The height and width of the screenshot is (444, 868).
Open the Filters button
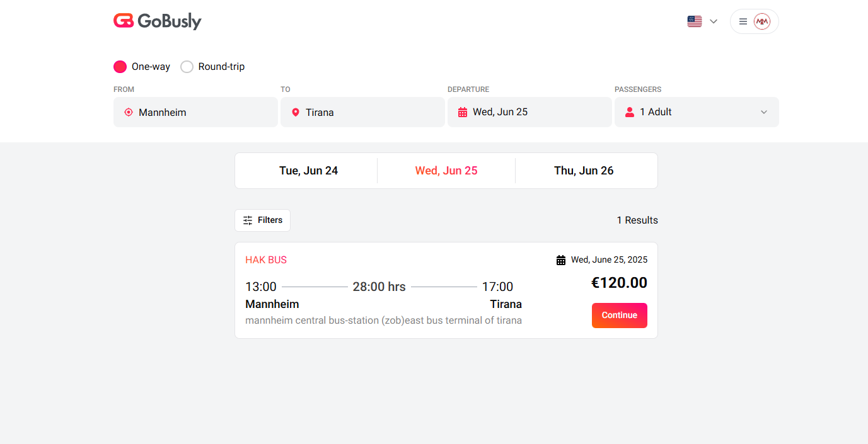(262, 220)
